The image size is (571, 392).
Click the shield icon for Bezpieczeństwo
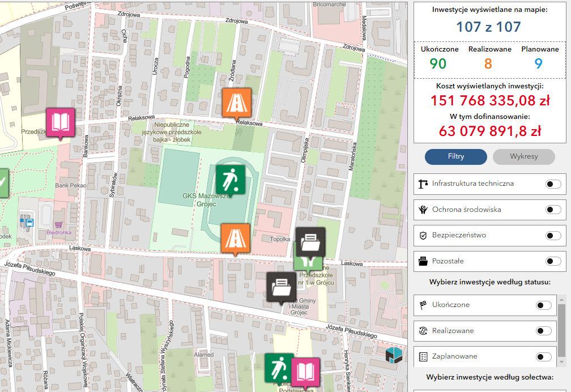coord(423,235)
